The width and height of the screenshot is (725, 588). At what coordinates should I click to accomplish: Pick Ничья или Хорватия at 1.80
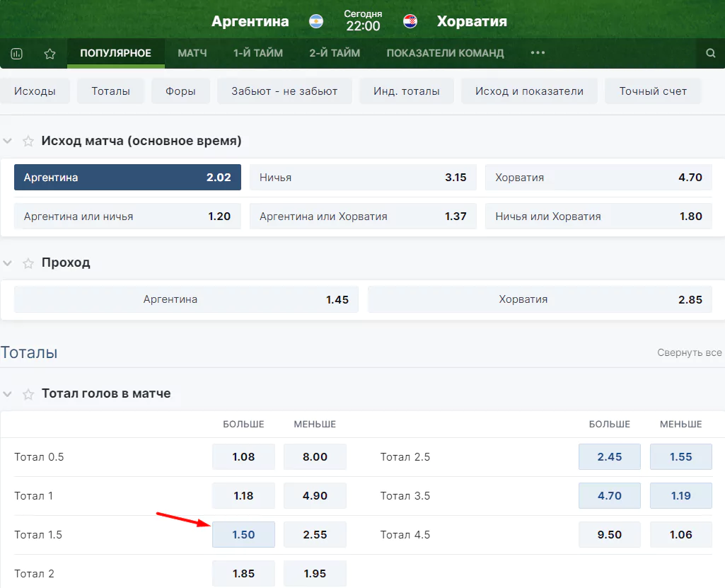coord(598,216)
